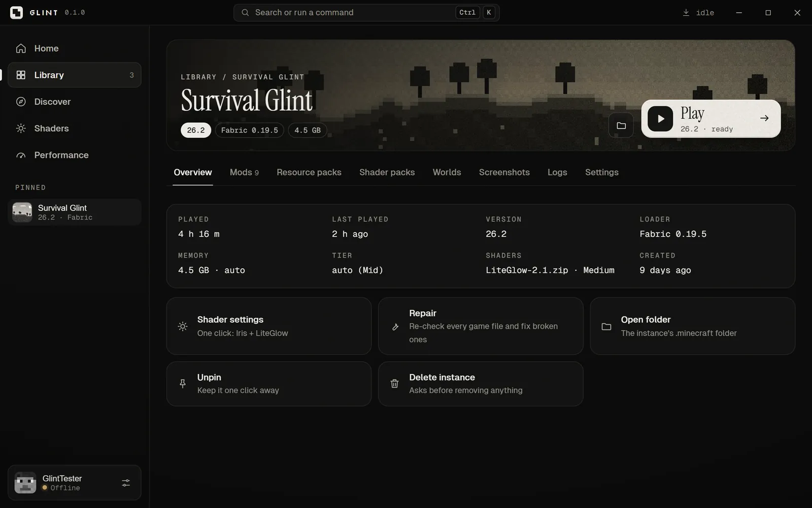
Task: Click the 26.2 version chip
Action: [196, 130]
